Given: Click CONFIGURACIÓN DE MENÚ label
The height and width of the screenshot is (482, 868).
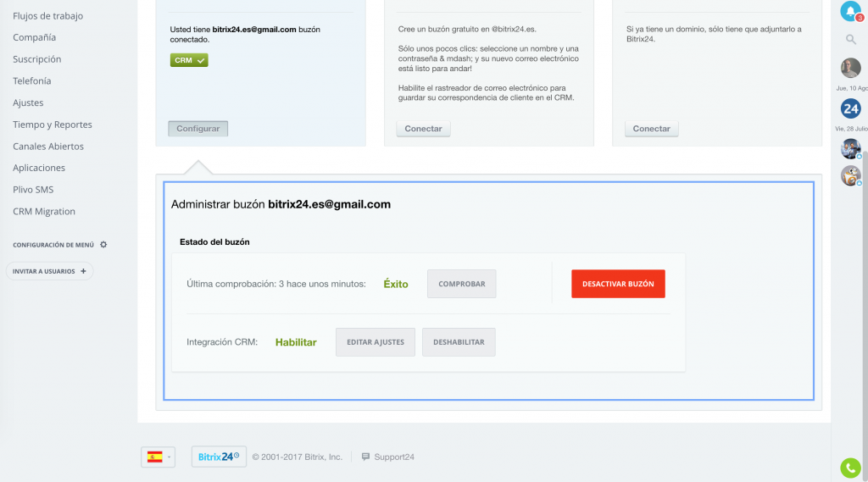Looking at the screenshot, I should click(53, 245).
